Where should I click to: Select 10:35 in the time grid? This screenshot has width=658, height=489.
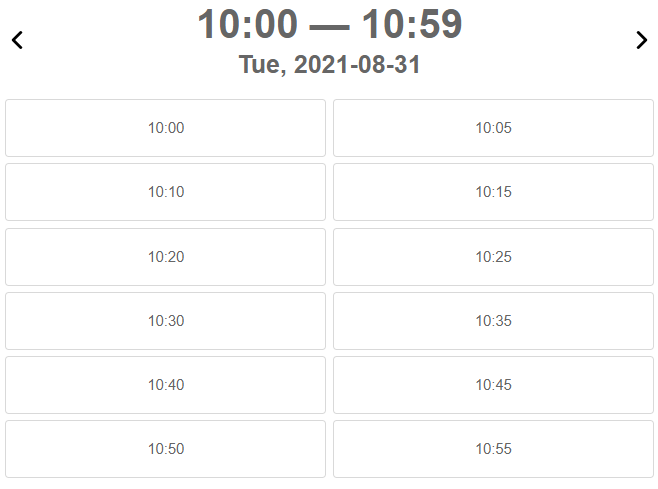[x=493, y=321]
